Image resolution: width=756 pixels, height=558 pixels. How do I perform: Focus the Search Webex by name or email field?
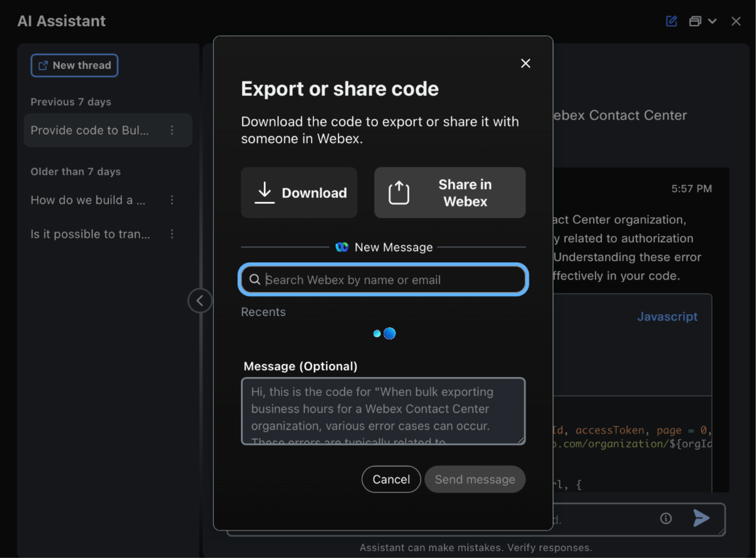pyautogui.click(x=383, y=279)
